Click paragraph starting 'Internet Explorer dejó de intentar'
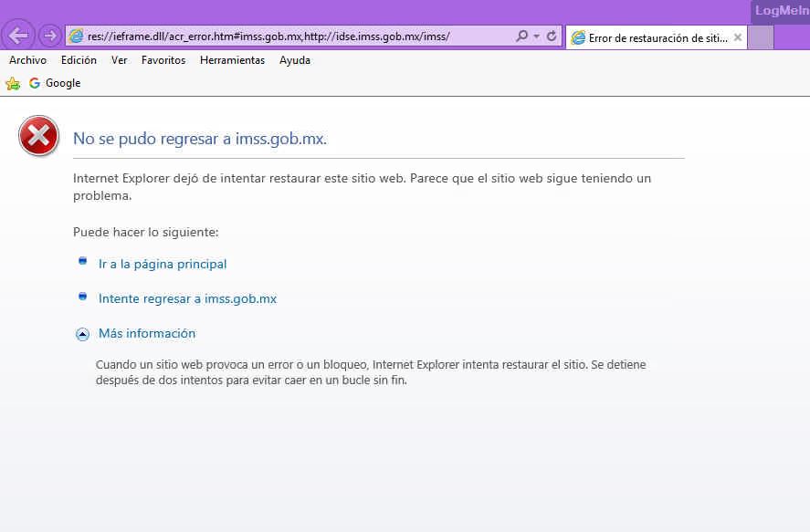 click(362, 187)
